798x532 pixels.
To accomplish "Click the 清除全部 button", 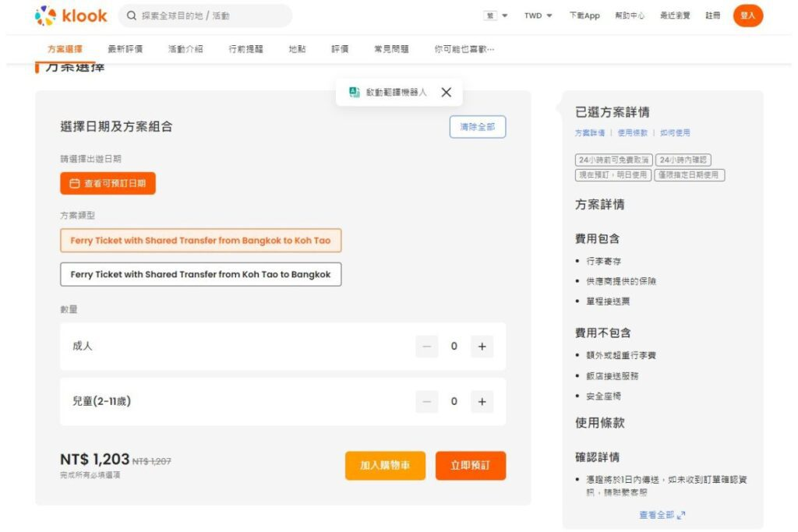I will (x=478, y=127).
